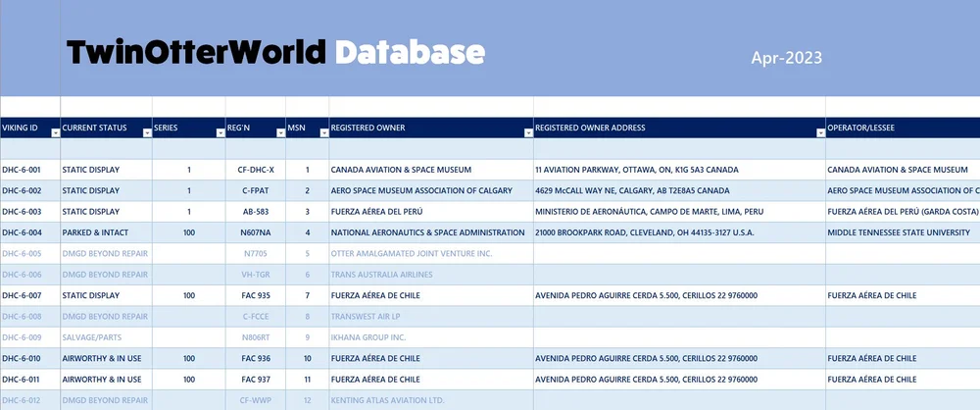
Task: Select cell DHC-6-004
Action: [x=30, y=232]
